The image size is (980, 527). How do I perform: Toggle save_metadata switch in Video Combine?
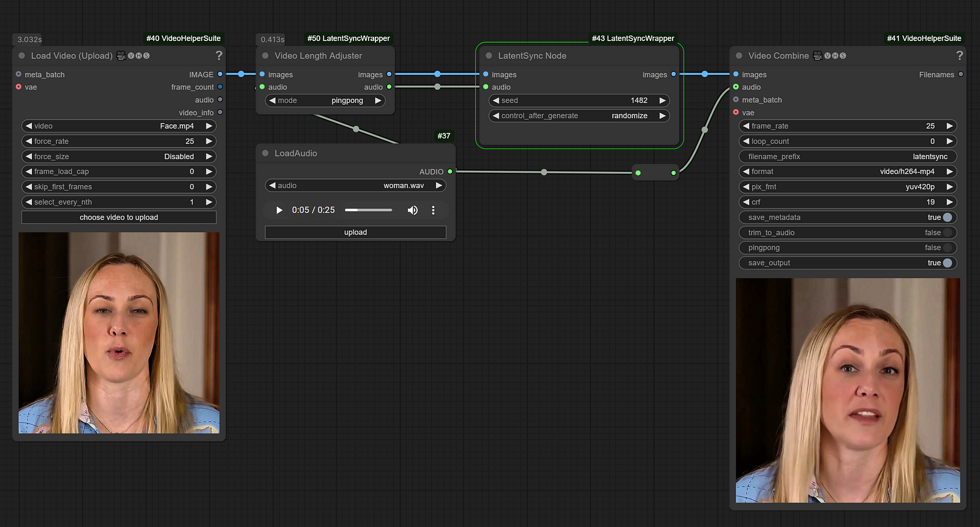tap(947, 217)
